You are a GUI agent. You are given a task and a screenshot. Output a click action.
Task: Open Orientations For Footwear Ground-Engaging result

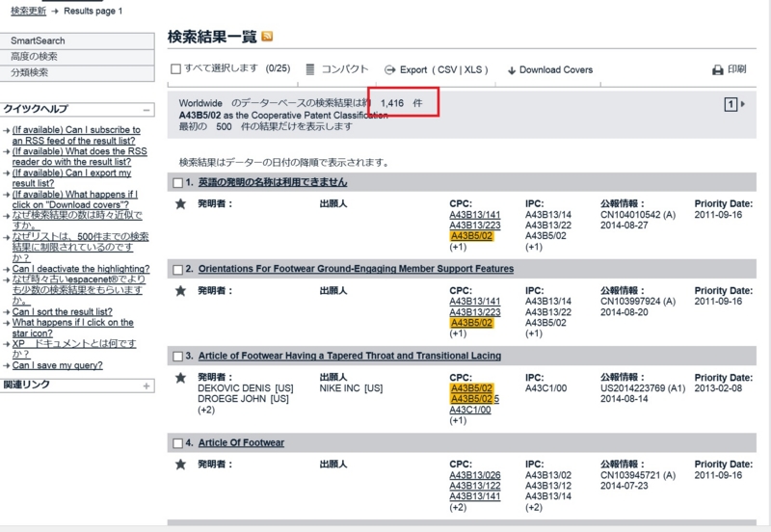pos(356,269)
